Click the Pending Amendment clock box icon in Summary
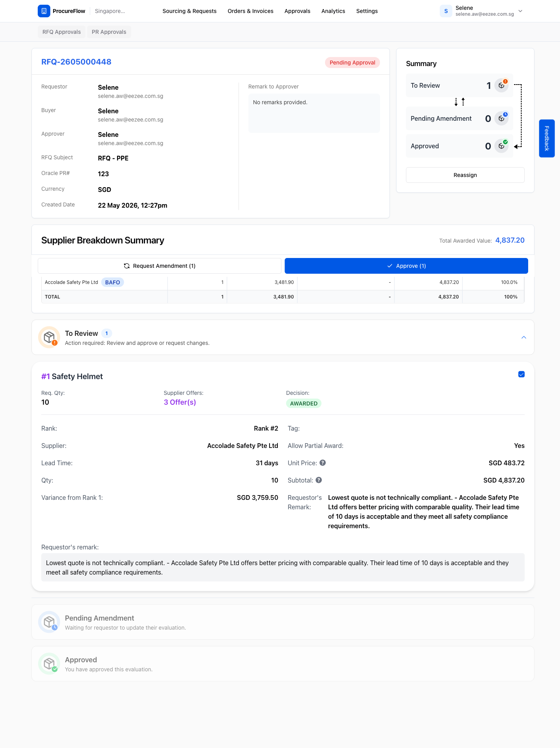 point(501,118)
